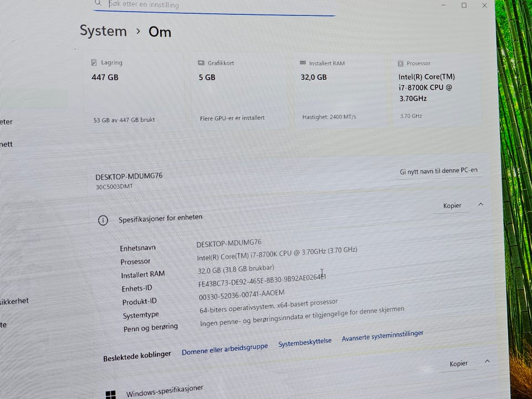Focus the 'Søk etter en innstilling' search field
Viewport: 532px width, 399px height.
[x=214, y=6]
